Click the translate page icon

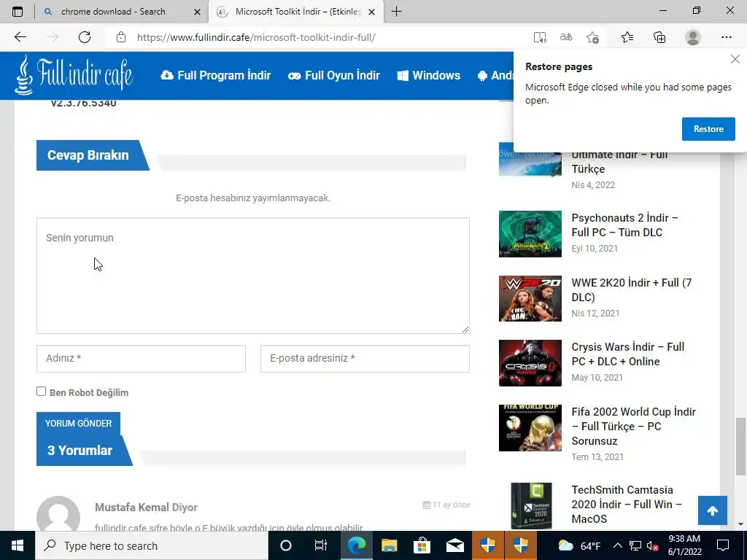click(x=566, y=37)
